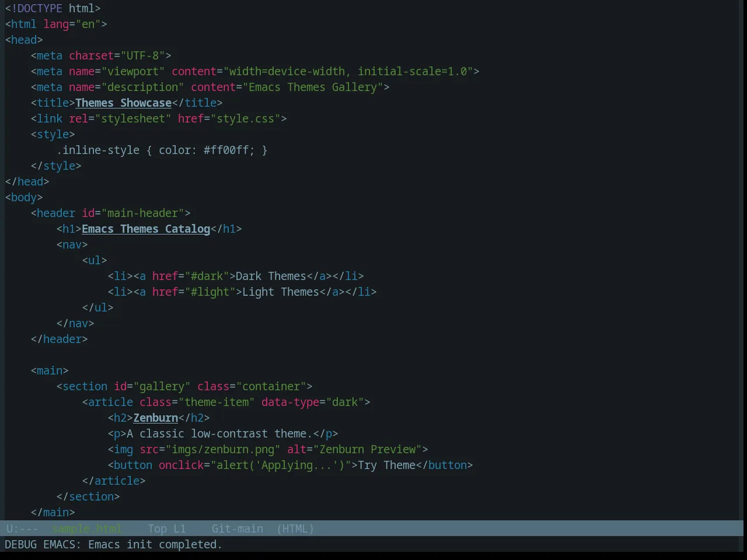Click the closing </article> tag
747x560 pixels.
114,481
